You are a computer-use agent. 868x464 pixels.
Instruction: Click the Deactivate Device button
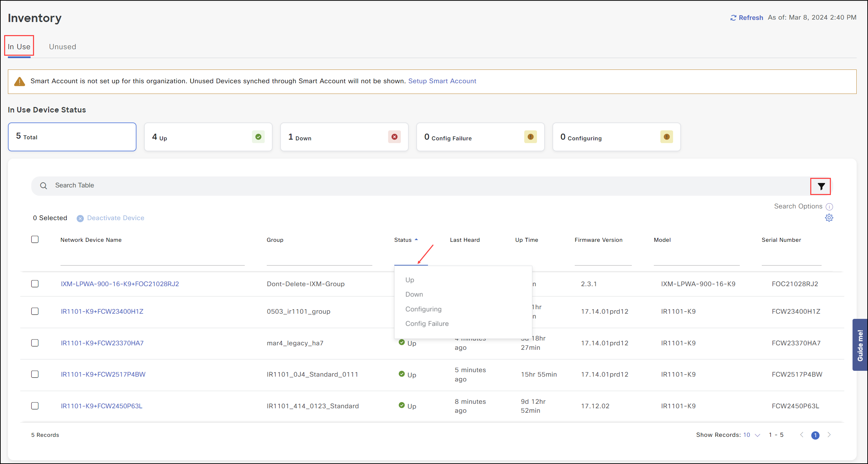tap(110, 218)
